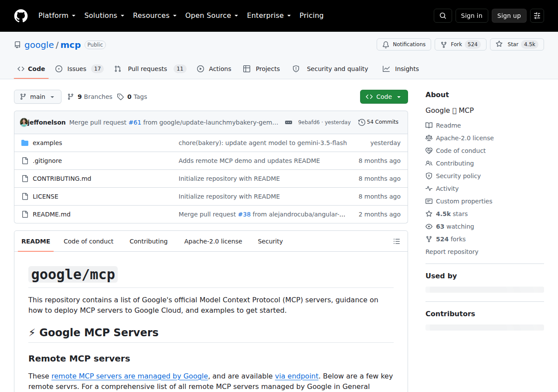Open commit hash 9ebafd6
Screen dimensions: 558x392
pos(309,122)
